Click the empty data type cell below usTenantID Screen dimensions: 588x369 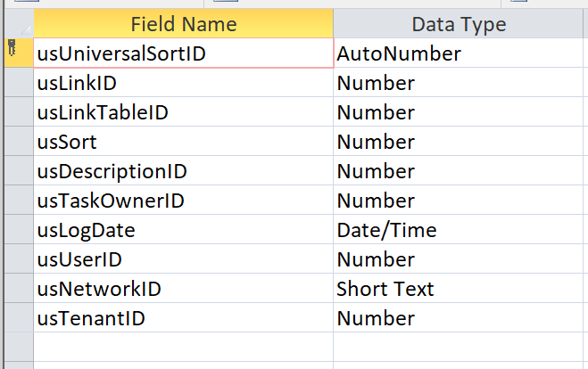coord(459,347)
